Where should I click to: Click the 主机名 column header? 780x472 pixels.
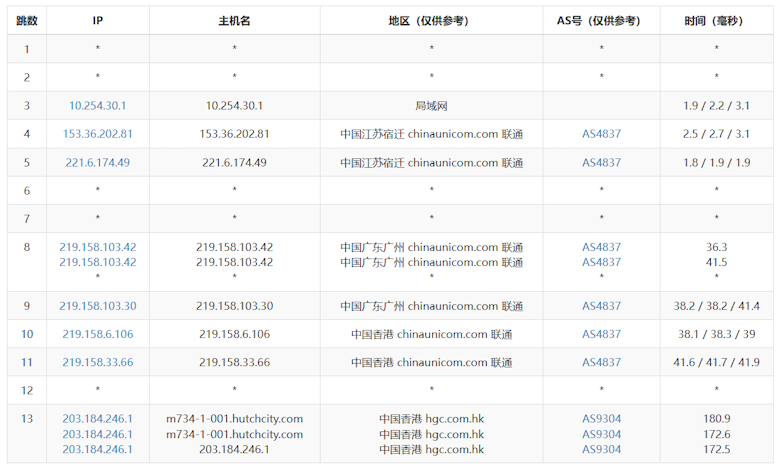(x=234, y=20)
